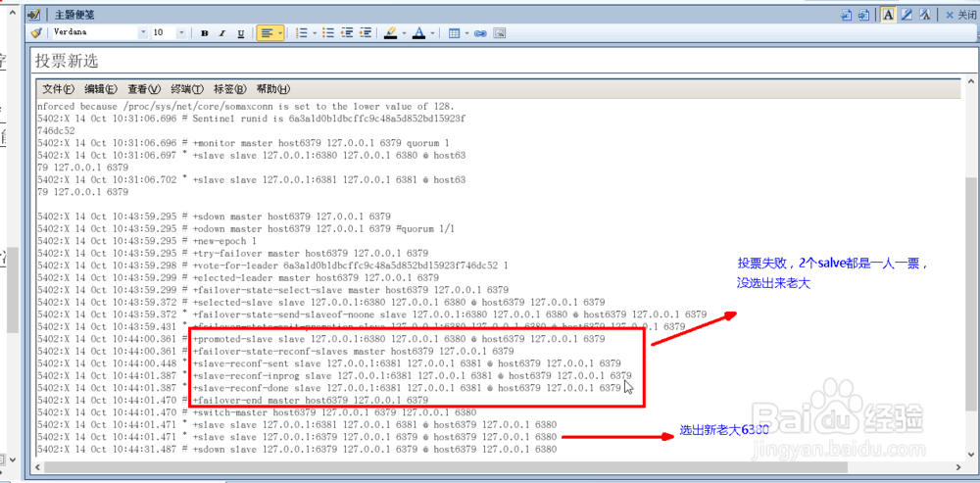This screenshot has height=483, width=980.
Task: Click the up arrow of the vertical scrollbar
Action: click(970, 82)
